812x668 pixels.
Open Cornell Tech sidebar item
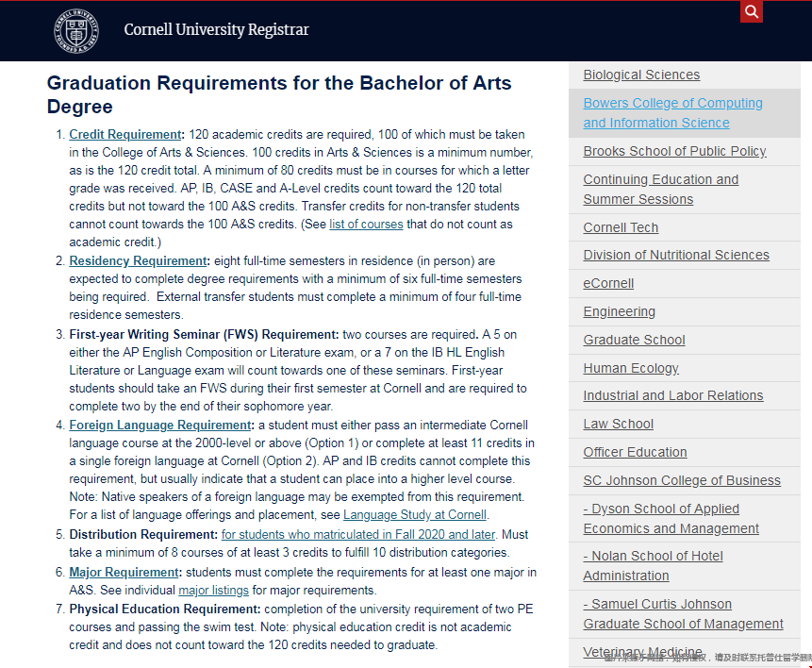click(x=621, y=227)
